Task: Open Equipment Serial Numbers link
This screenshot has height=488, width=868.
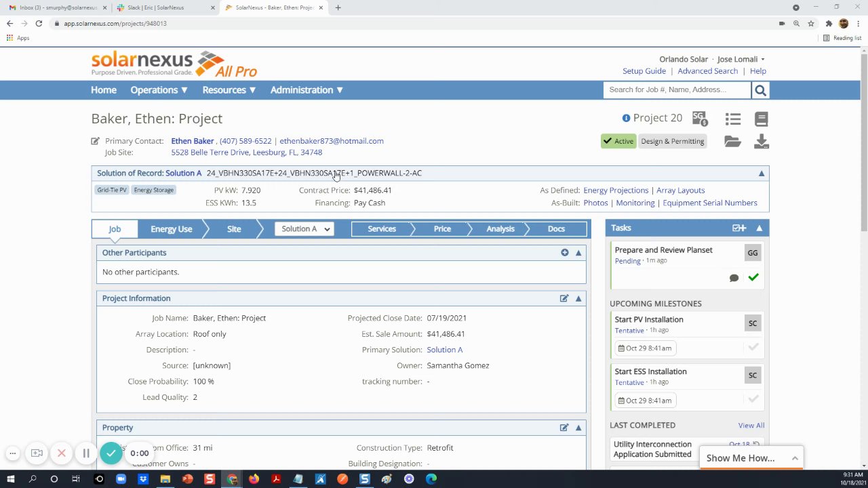Action: [710, 203]
